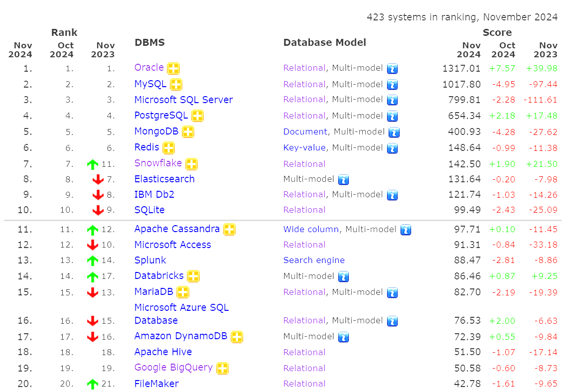Click the MySQL score value 1017.80
This screenshot has width=568, height=392.
tap(461, 84)
